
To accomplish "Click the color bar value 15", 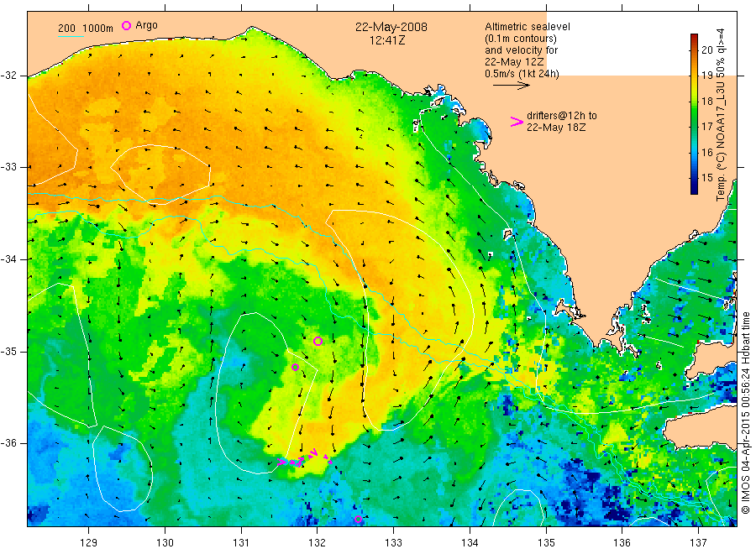I will coord(707,178).
